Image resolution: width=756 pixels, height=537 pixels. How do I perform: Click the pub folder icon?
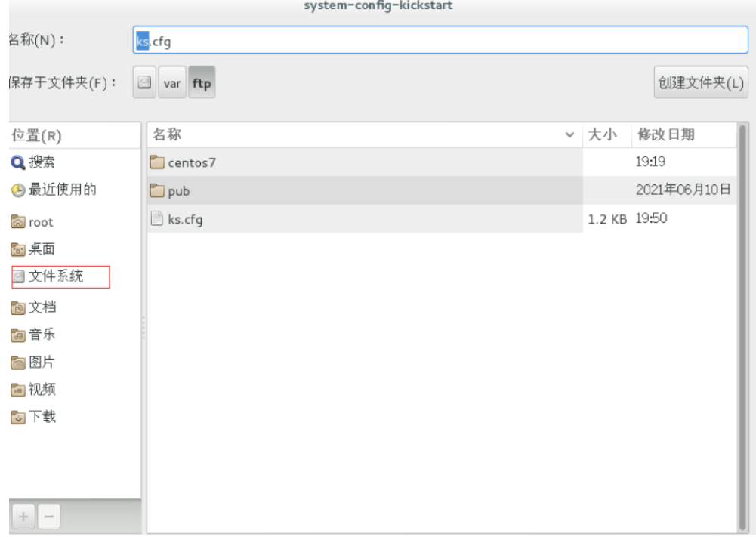click(x=157, y=190)
